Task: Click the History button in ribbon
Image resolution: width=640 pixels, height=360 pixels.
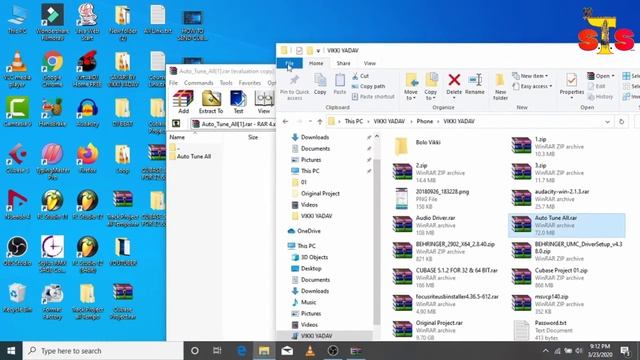Action: 600,97
